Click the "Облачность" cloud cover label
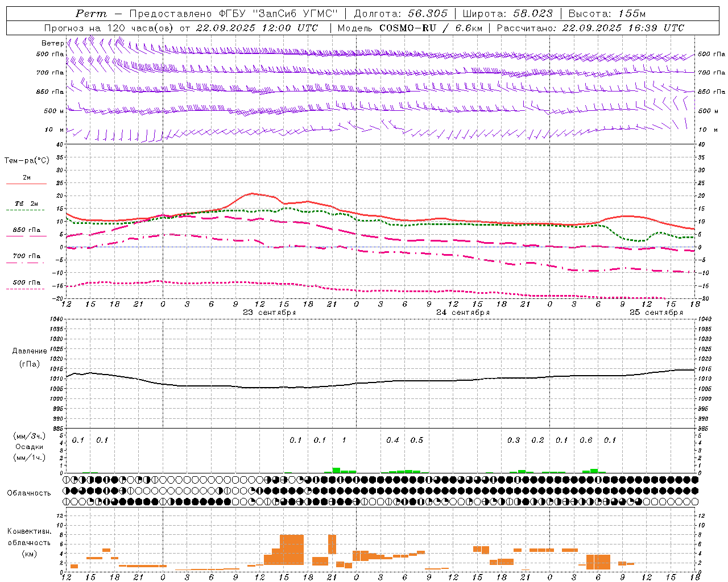 coord(29,493)
